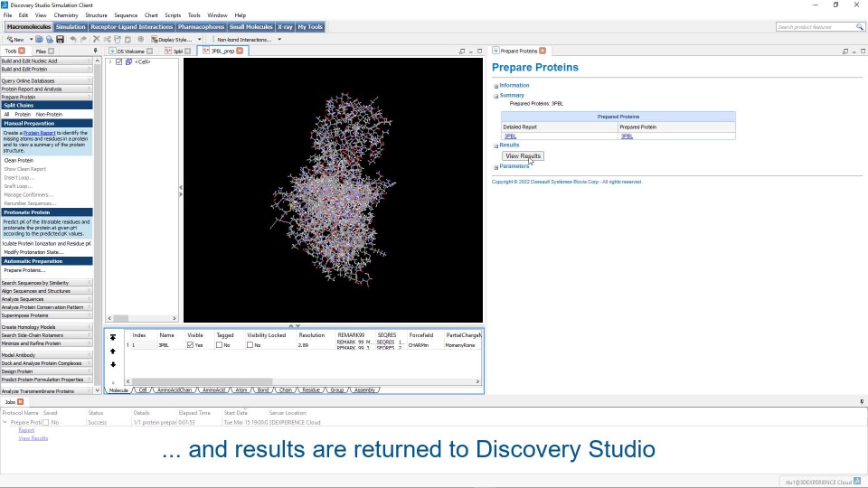Click the Paste clipboard icon

click(127, 39)
